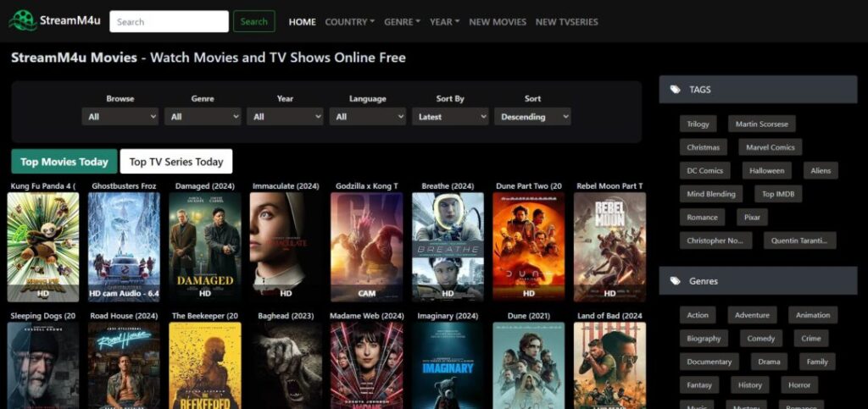Click the DC Comics tag

[x=704, y=170]
